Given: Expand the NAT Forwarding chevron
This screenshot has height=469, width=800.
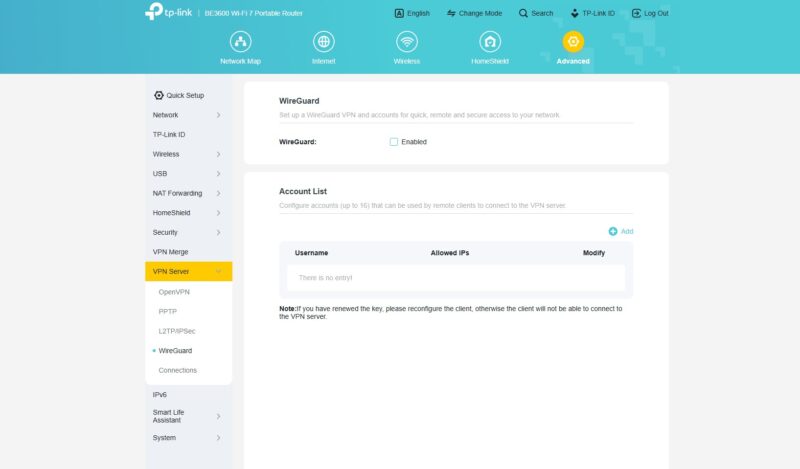Looking at the screenshot, I should 218,193.
